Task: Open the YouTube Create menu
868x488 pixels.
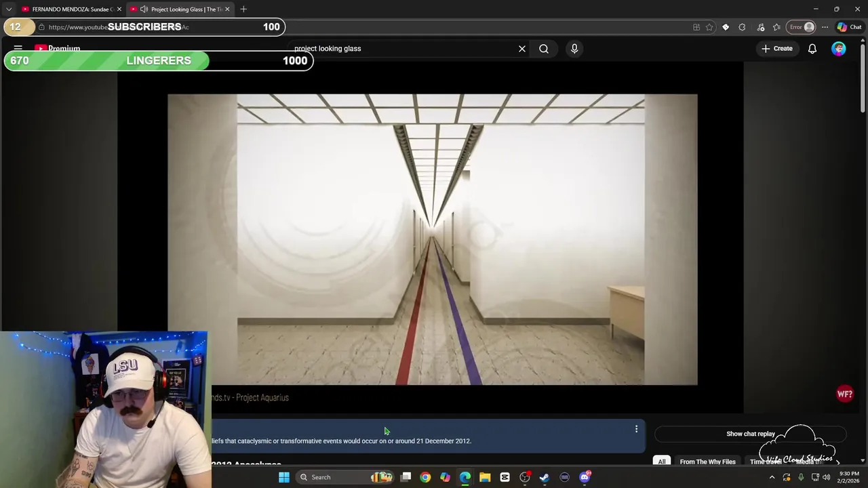Action: pos(777,49)
